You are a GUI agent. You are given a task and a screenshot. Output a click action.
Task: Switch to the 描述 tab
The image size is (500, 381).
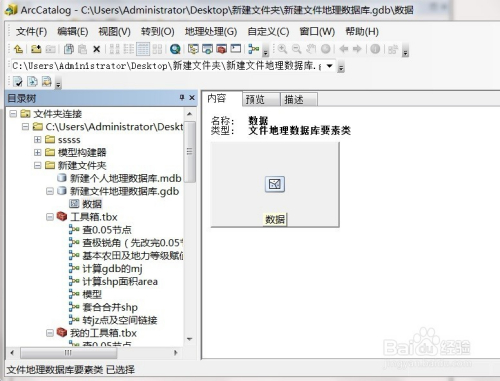tap(299, 99)
